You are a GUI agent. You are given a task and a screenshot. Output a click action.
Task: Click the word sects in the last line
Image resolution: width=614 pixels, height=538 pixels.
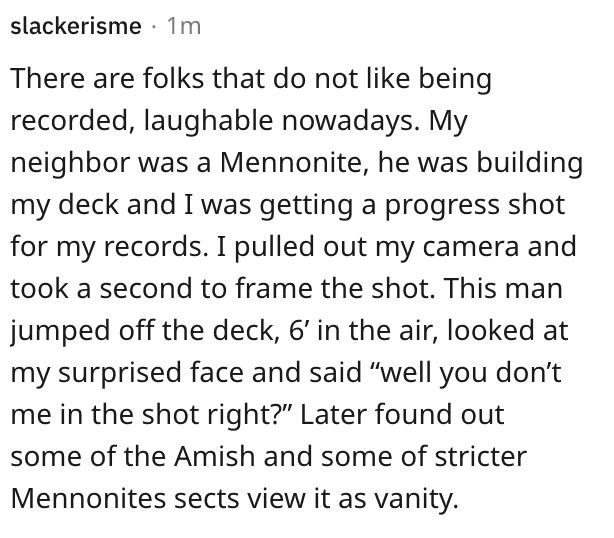coord(207,499)
